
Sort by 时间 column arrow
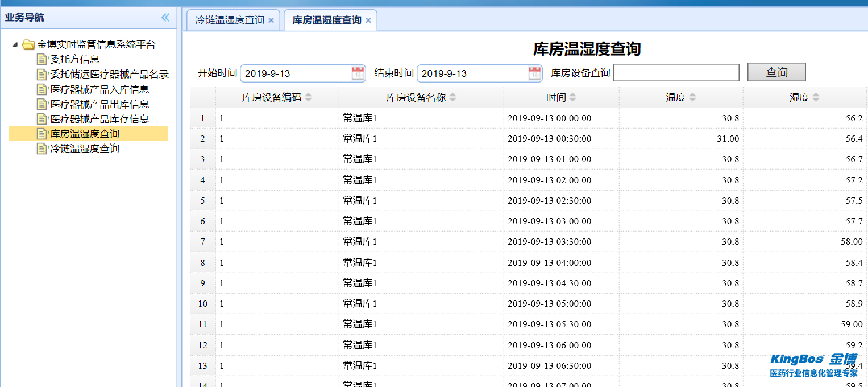pyautogui.click(x=572, y=97)
